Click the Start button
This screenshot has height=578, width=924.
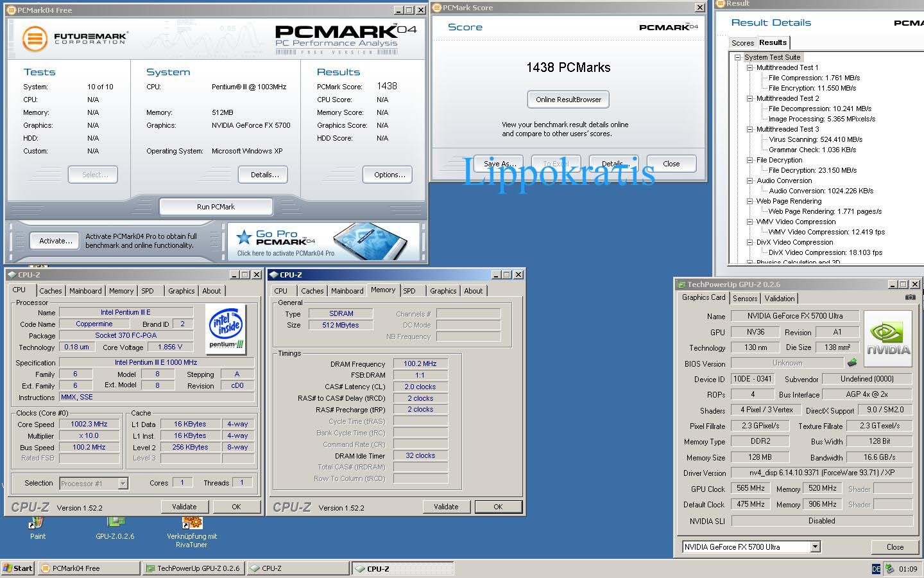[x=18, y=568]
